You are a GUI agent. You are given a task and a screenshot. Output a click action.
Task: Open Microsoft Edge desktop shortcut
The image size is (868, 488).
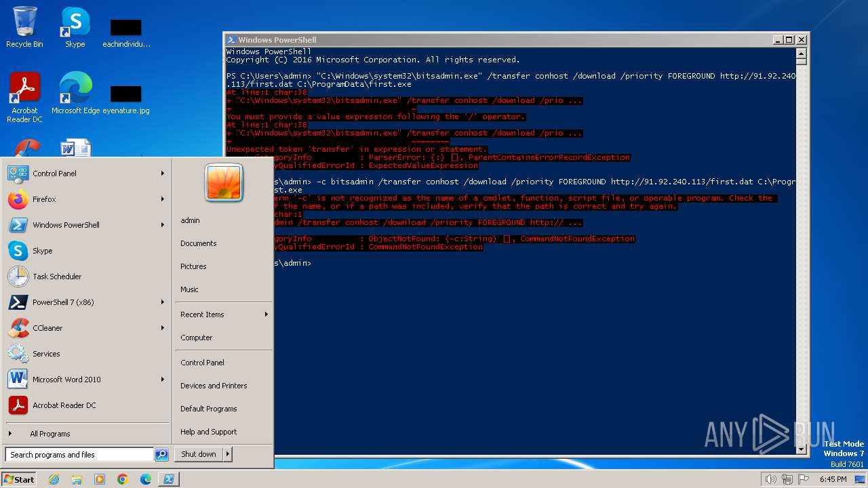(x=75, y=94)
